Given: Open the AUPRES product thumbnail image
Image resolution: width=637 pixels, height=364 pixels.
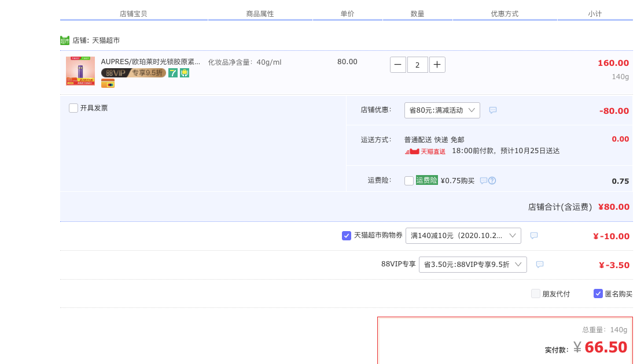Looking at the screenshot, I should click(x=80, y=71).
